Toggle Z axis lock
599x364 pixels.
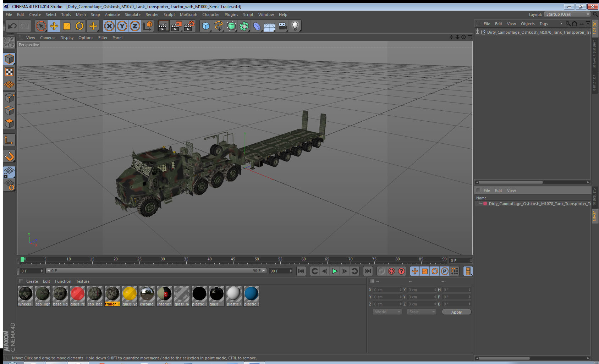[135, 26]
